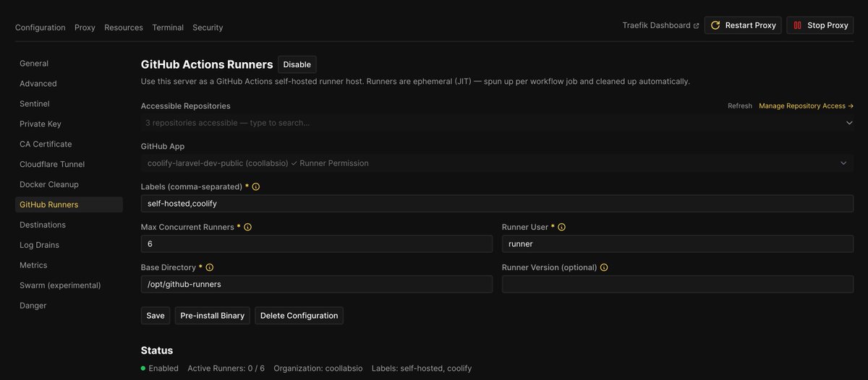868x380 pixels.
Task: Open the General sidebar section
Action: tap(69, 64)
